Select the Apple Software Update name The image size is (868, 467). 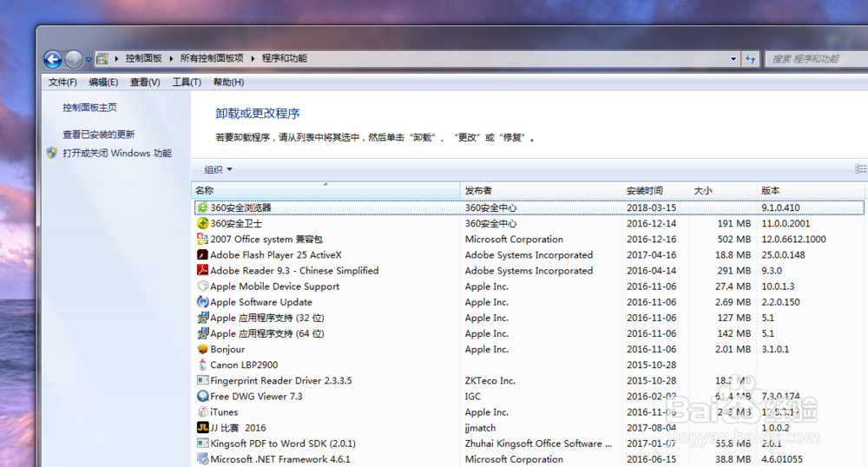(261, 302)
